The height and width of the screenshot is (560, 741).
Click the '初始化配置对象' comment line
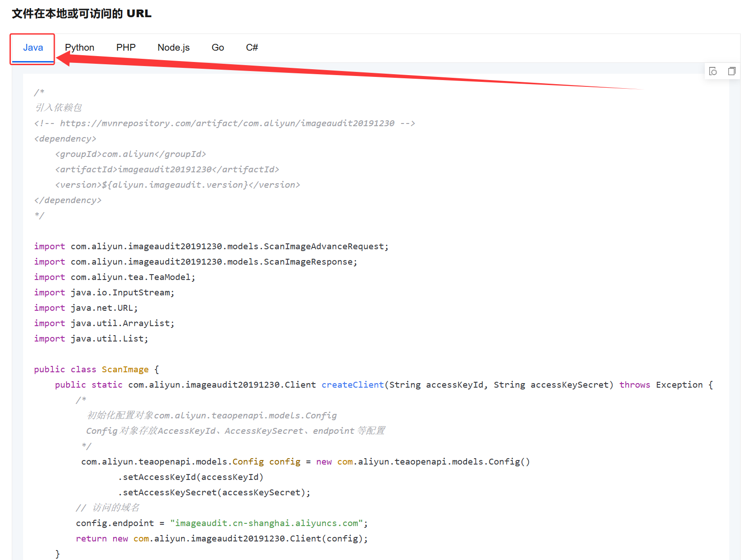pyautogui.click(x=211, y=415)
